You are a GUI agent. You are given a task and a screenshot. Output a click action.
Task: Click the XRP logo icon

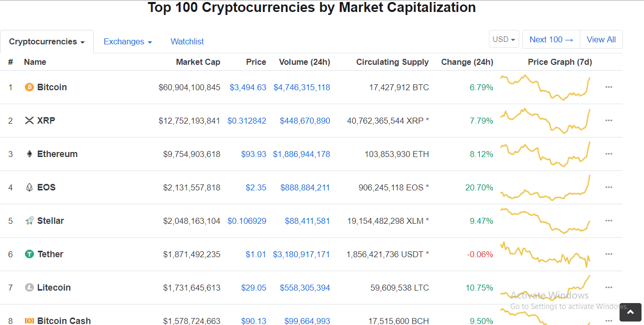[x=29, y=121]
